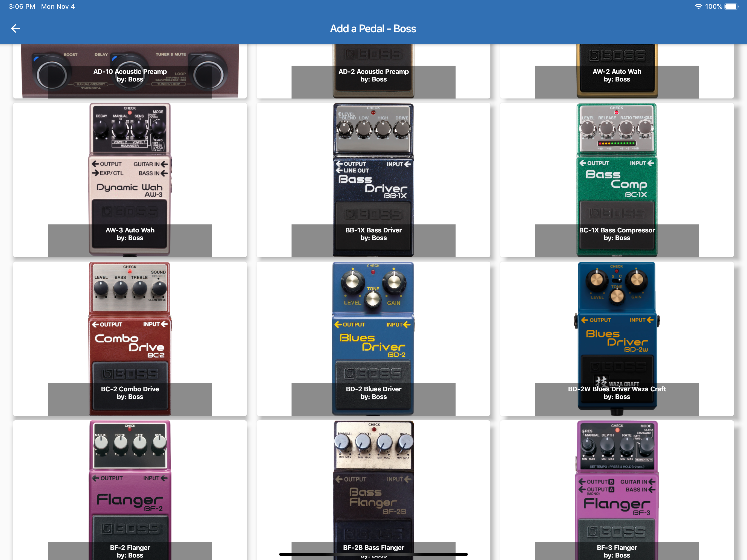
Task: Select the AD-2 Acoustic Preamp pedal
Action: coord(373,71)
